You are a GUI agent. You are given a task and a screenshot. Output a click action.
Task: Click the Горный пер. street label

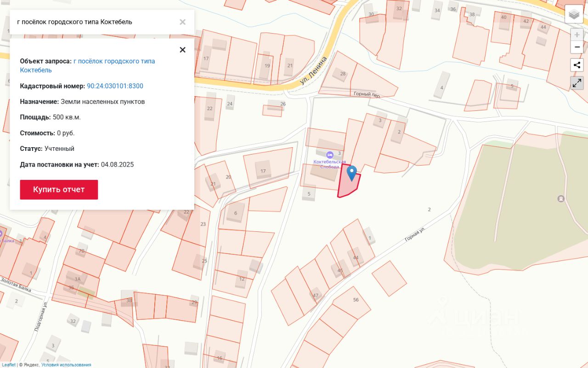pos(367,95)
